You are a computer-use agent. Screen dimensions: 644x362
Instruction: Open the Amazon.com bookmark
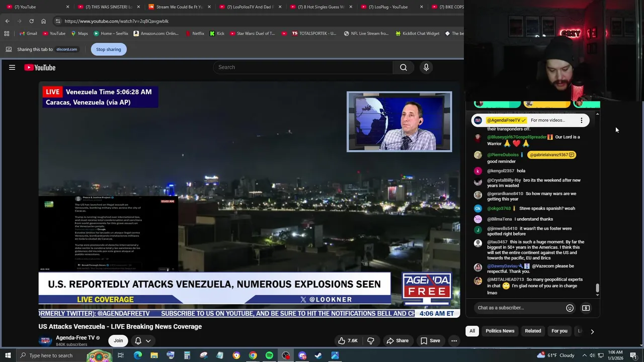(x=155, y=34)
